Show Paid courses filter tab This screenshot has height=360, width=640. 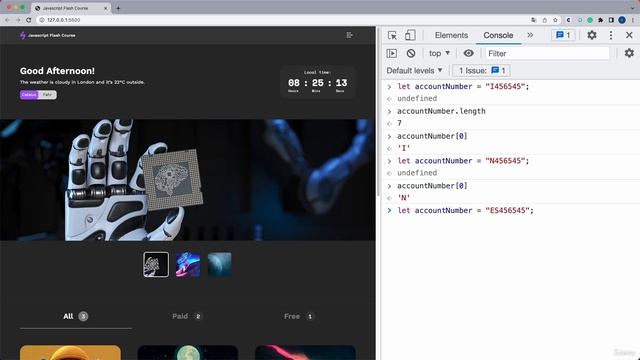pos(187,316)
